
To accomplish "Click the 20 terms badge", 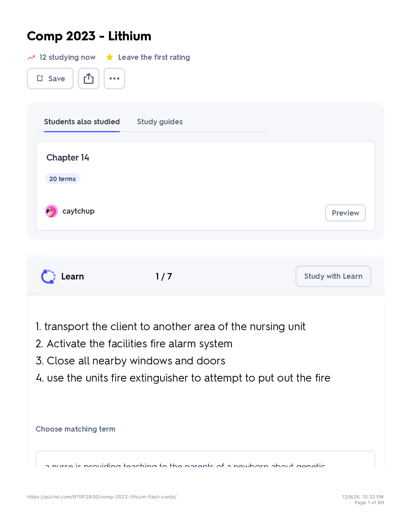I will click(62, 179).
